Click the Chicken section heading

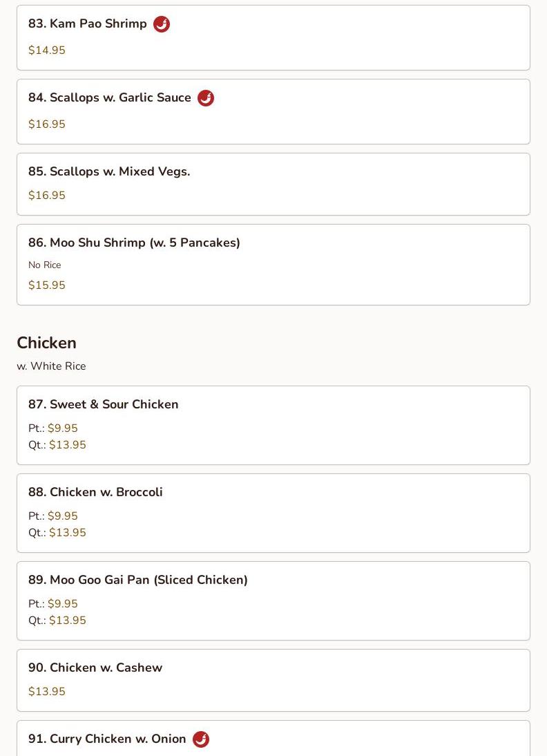point(46,343)
